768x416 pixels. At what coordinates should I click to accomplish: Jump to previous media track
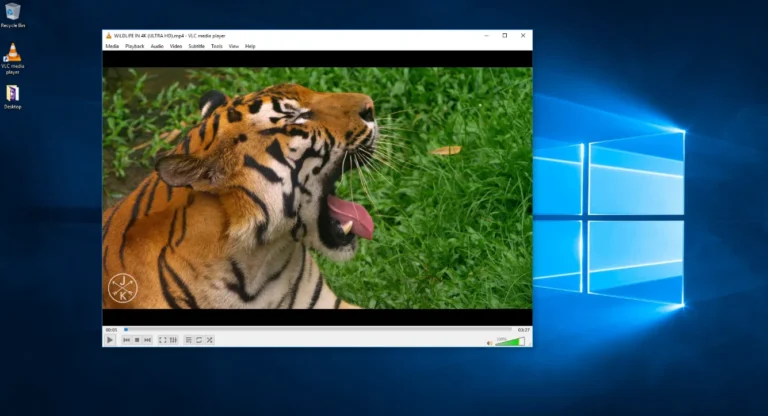click(x=126, y=340)
